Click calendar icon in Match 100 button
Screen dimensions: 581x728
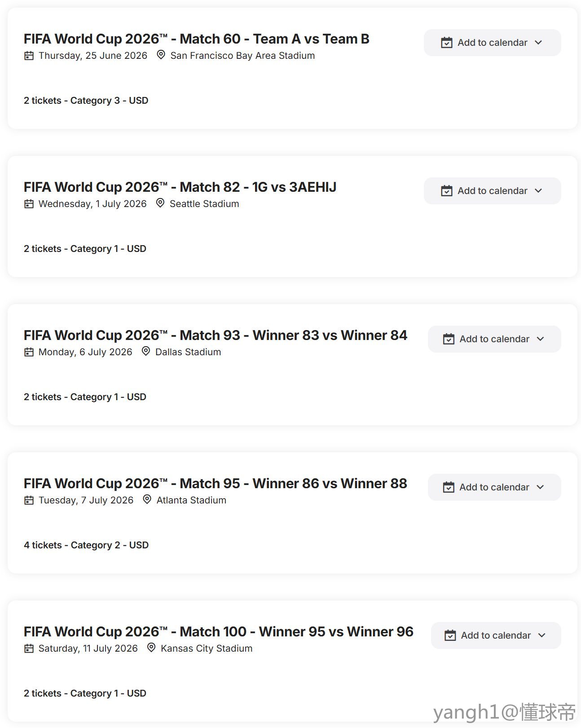click(450, 635)
